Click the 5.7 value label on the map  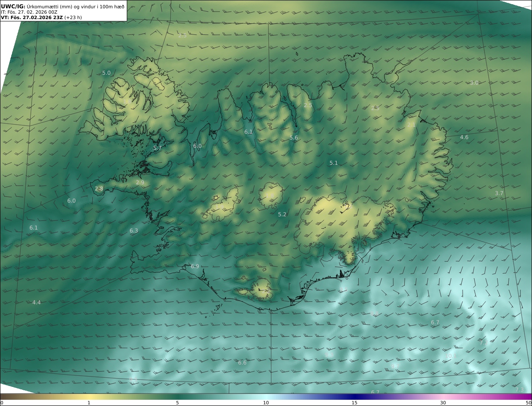tap(158, 148)
